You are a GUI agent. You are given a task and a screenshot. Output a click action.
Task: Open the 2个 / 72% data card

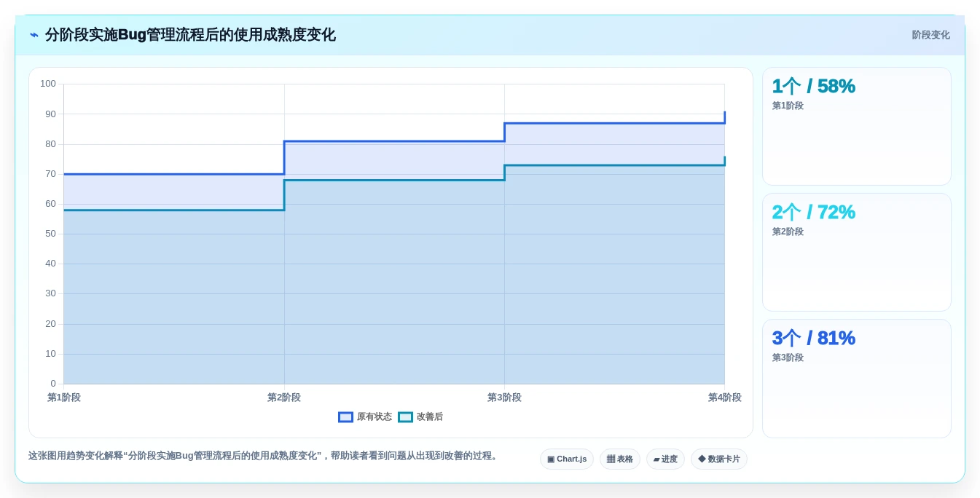click(857, 253)
